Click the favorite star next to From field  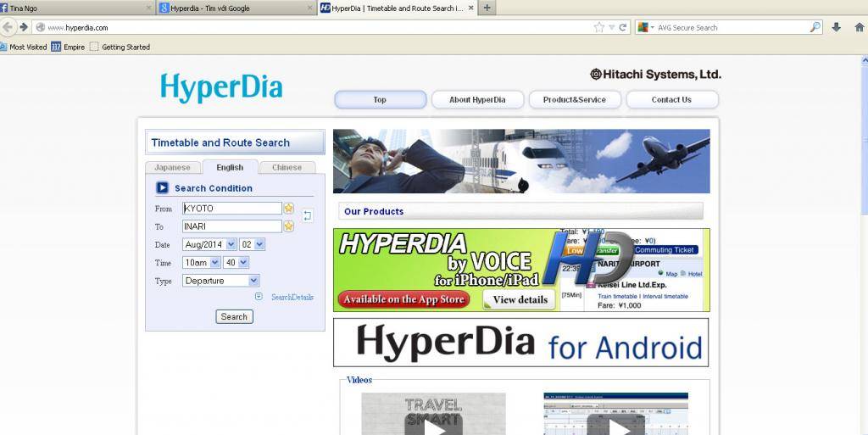tap(288, 208)
